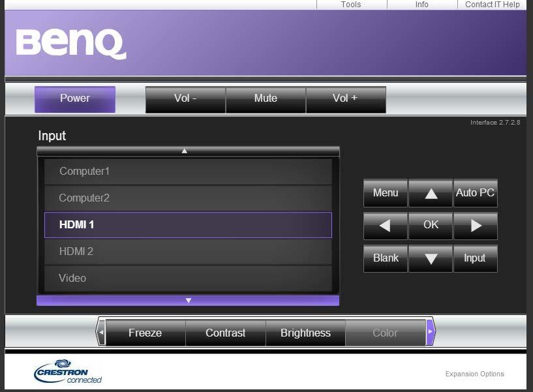Adjust Contrast setting
The height and width of the screenshot is (392, 533).
coord(225,333)
